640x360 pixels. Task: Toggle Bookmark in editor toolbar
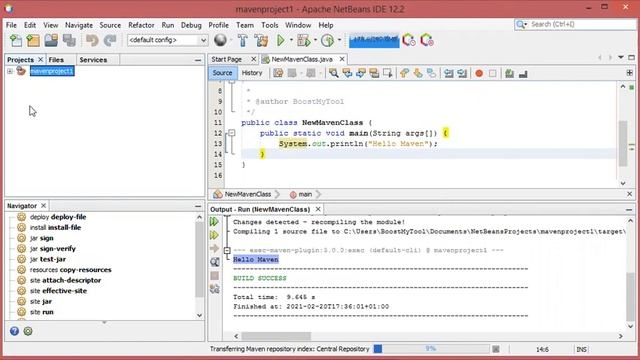click(x=431, y=73)
